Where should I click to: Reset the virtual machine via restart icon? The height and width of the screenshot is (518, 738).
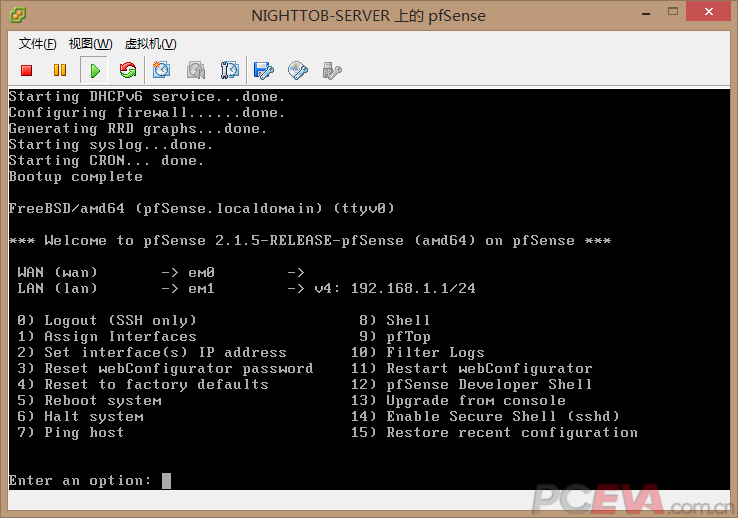[127, 70]
